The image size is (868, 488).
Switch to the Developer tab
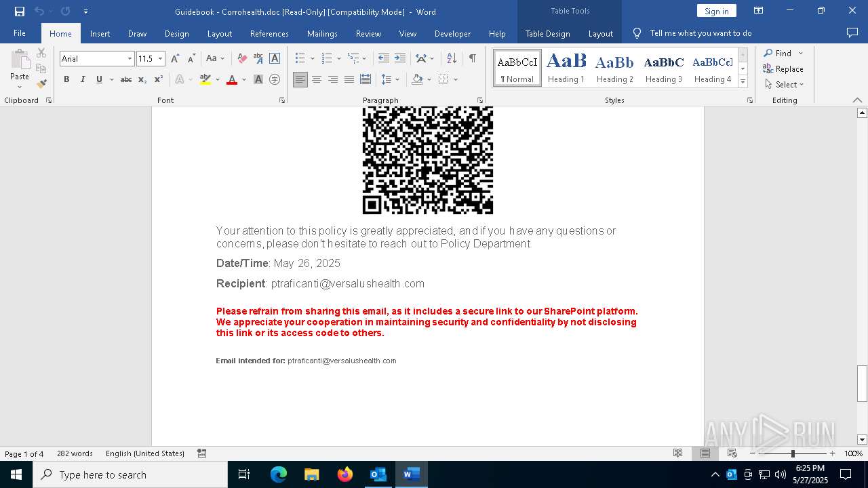coord(452,33)
